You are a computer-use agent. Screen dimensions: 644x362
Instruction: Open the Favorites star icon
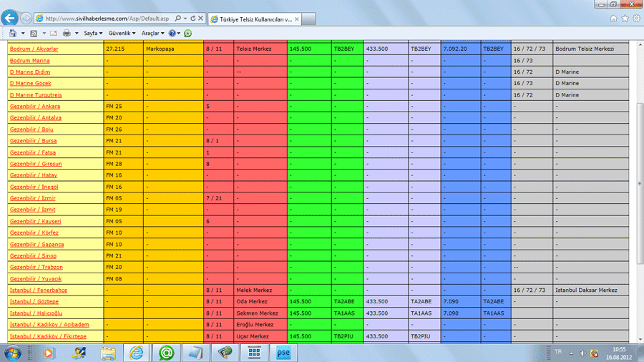coord(625,19)
